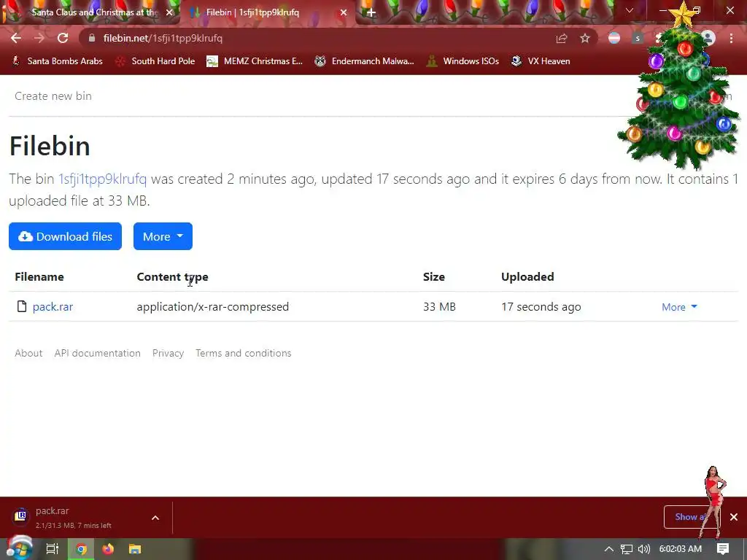Open the VX Heaven bookmark
Viewport: 747px width, 560px height.
pyautogui.click(x=541, y=61)
